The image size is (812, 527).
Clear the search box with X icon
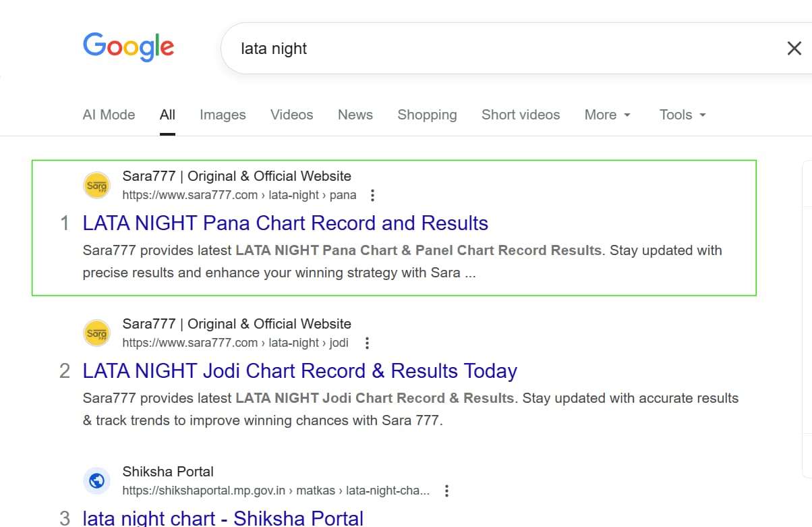tap(794, 48)
